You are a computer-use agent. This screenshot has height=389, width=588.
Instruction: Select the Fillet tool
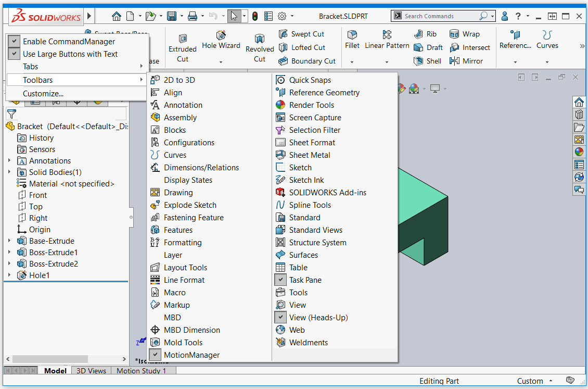352,41
